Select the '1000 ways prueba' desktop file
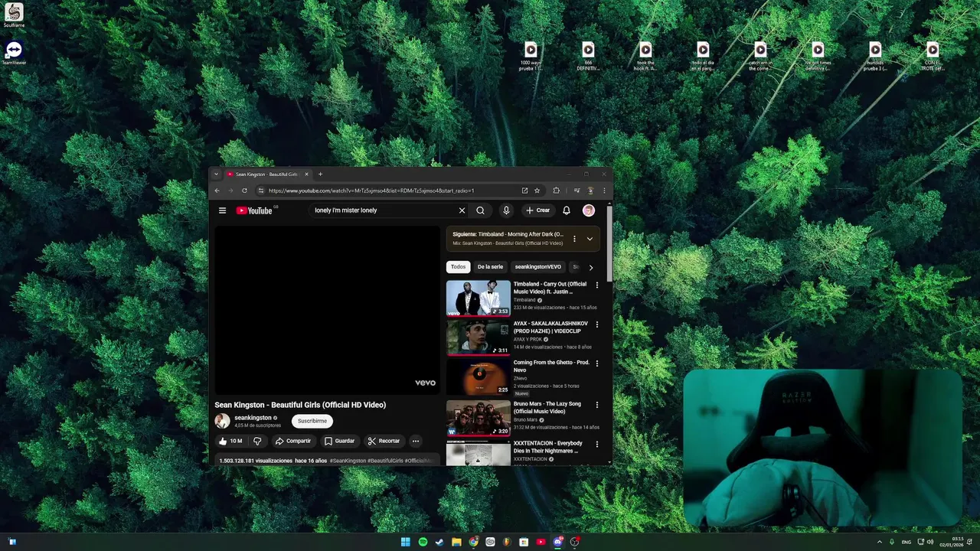 530,57
